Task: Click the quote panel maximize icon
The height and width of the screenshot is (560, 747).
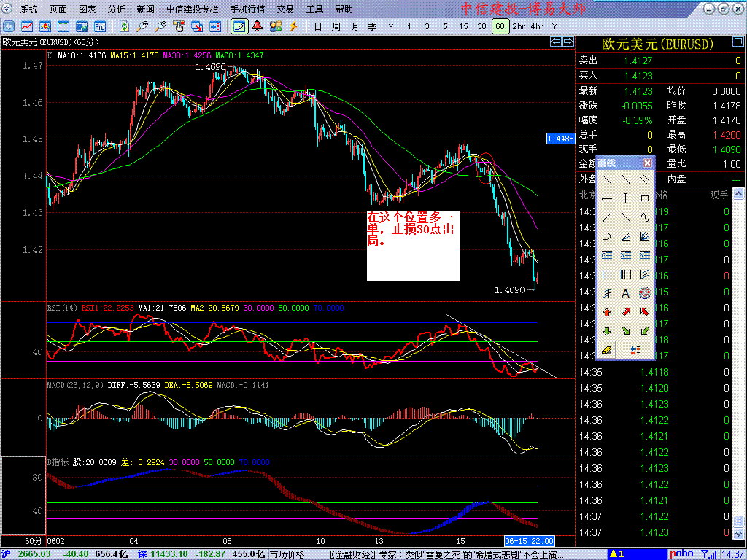Action: pyautogui.click(x=738, y=42)
